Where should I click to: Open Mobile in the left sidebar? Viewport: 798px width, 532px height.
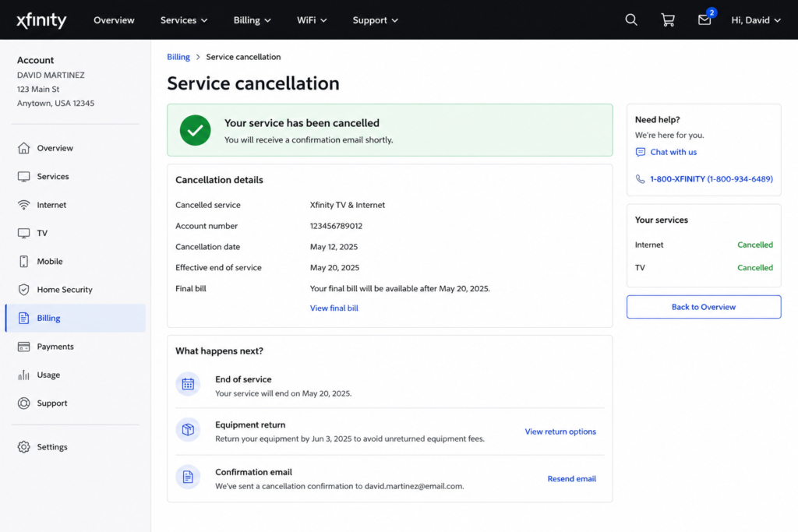pyautogui.click(x=76, y=262)
